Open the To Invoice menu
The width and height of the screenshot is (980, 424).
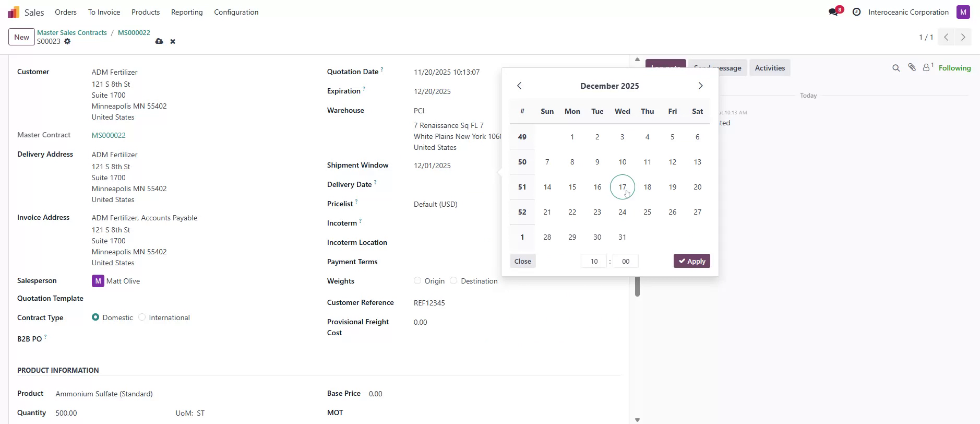point(104,12)
